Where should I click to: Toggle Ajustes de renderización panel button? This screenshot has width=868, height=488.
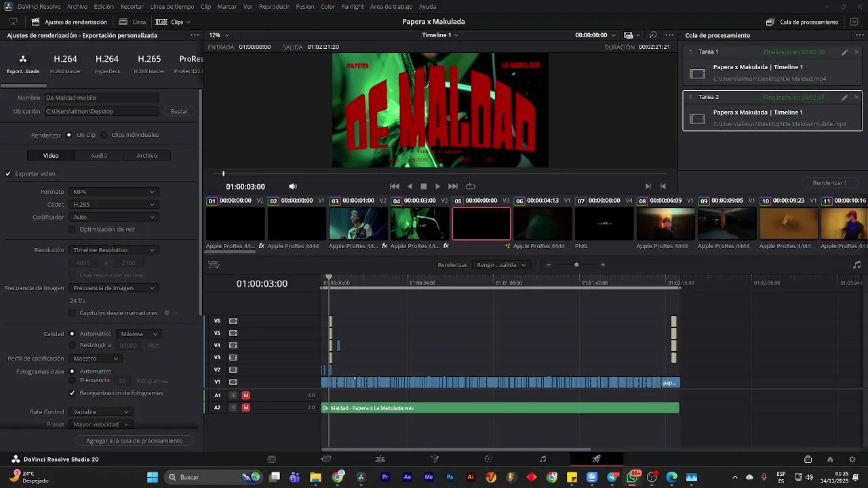pyautogui.click(x=69, y=22)
